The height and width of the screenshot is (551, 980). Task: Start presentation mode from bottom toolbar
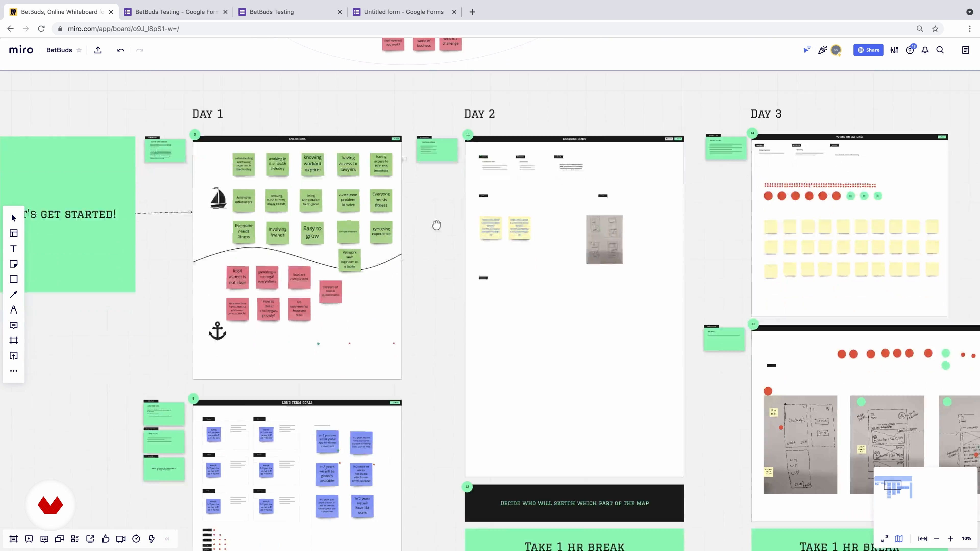pyautogui.click(x=29, y=539)
